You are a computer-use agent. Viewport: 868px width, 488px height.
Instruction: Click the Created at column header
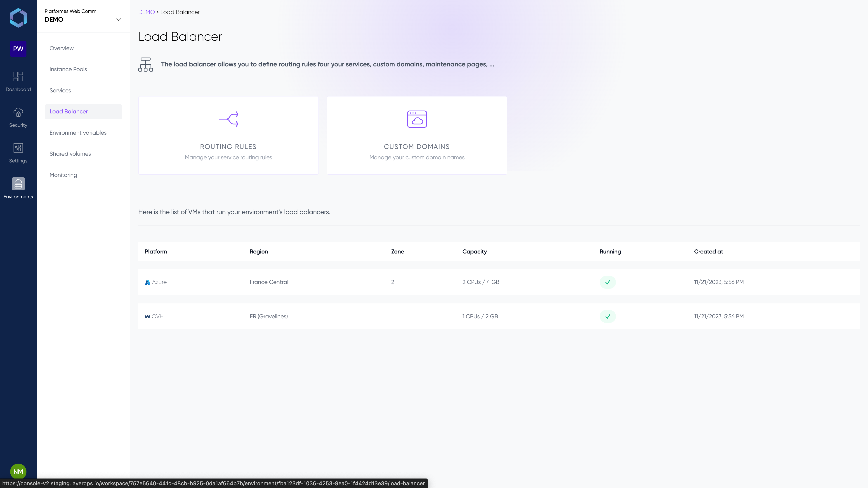click(x=709, y=252)
